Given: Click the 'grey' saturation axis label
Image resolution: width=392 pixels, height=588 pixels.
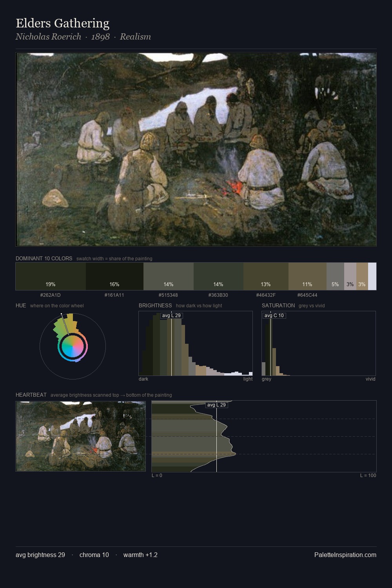Looking at the screenshot, I should pos(267,379).
